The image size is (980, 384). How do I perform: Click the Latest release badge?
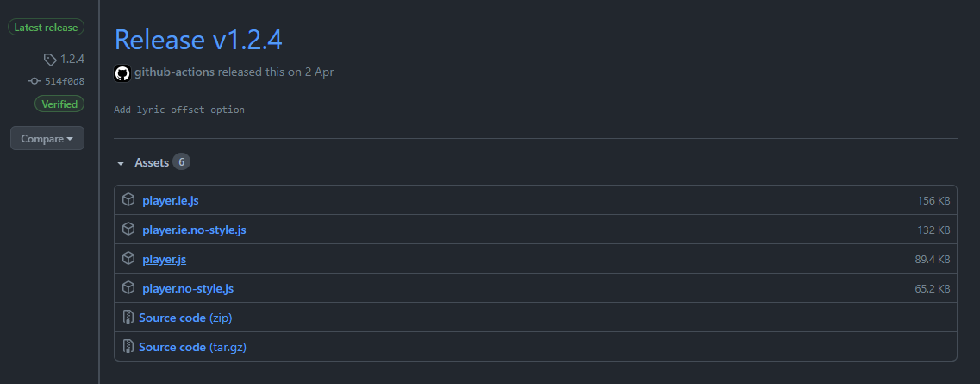(x=47, y=28)
